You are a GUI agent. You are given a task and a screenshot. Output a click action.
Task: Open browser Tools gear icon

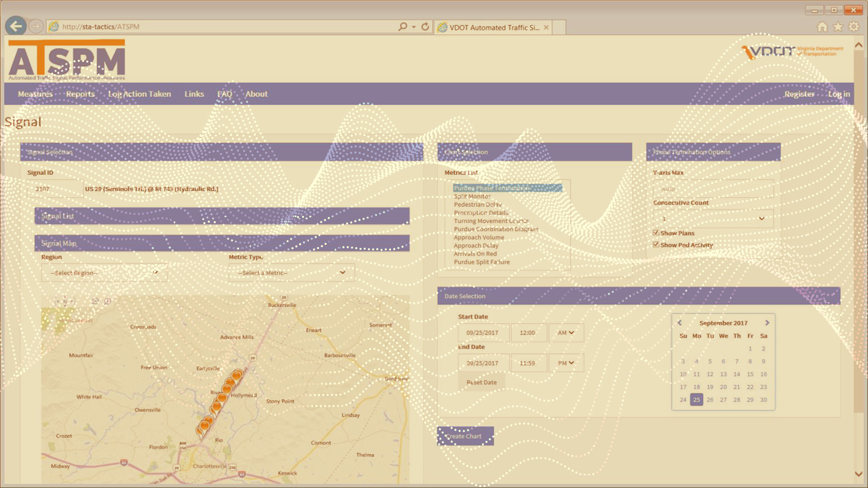click(x=854, y=27)
